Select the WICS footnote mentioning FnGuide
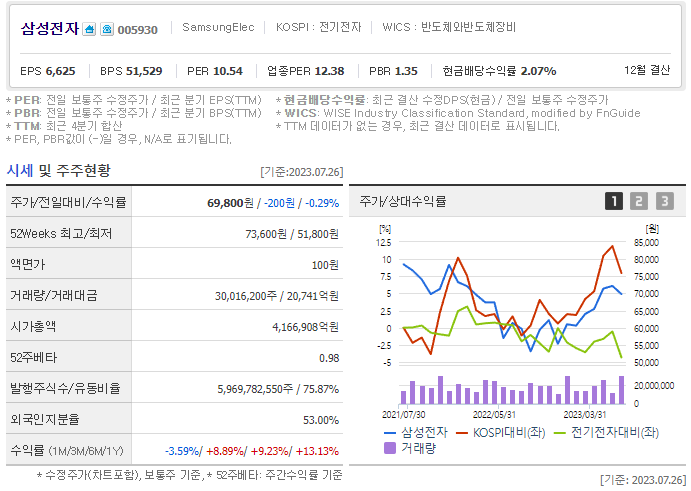691x491 pixels. coord(458,113)
